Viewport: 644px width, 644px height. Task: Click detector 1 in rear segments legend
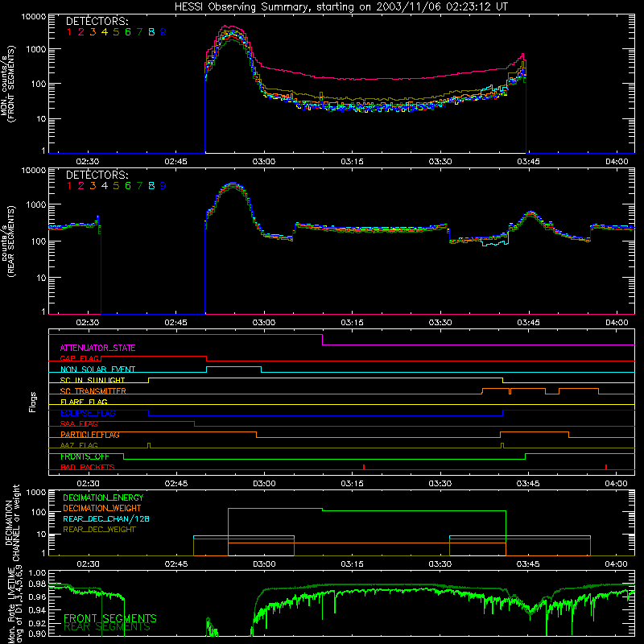[69, 186]
